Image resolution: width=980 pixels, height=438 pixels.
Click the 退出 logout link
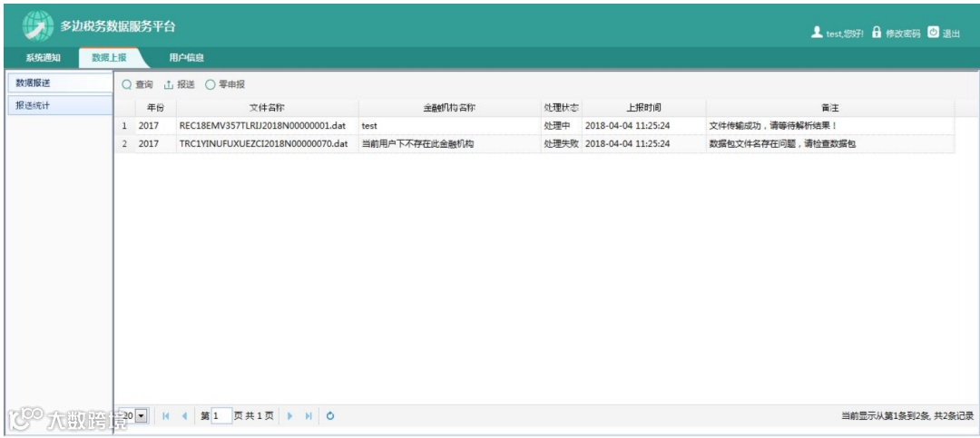tap(951, 34)
